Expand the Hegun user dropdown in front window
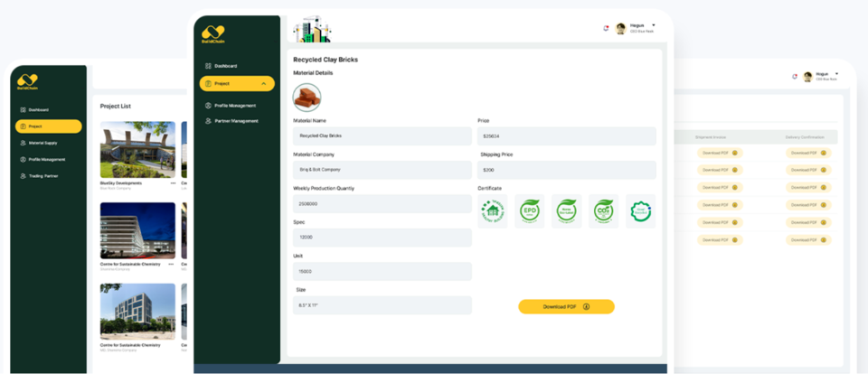The width and height of the screenshot is (868, 383). (x=654, y=25)
